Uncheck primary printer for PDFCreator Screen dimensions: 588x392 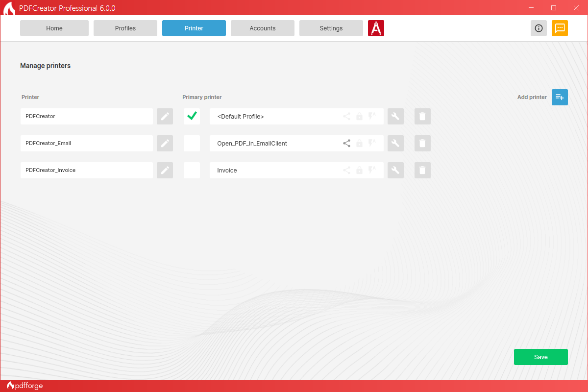tap(192, 117)
